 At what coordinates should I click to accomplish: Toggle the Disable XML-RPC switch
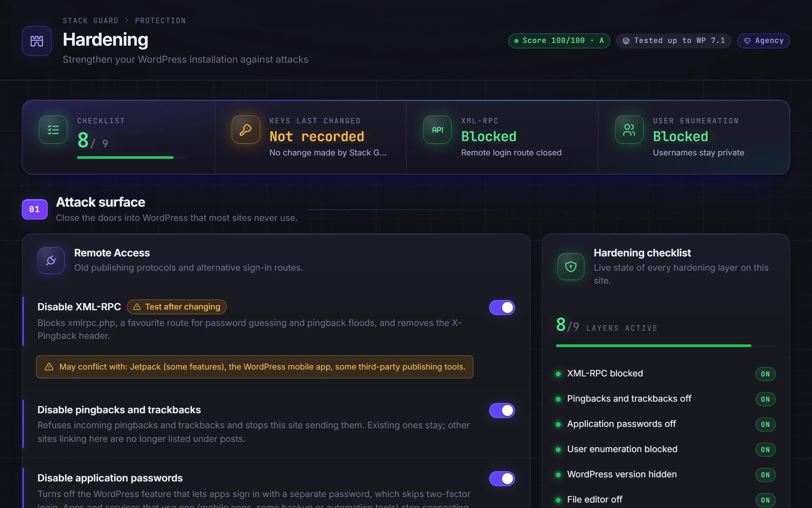click(502, 308)
